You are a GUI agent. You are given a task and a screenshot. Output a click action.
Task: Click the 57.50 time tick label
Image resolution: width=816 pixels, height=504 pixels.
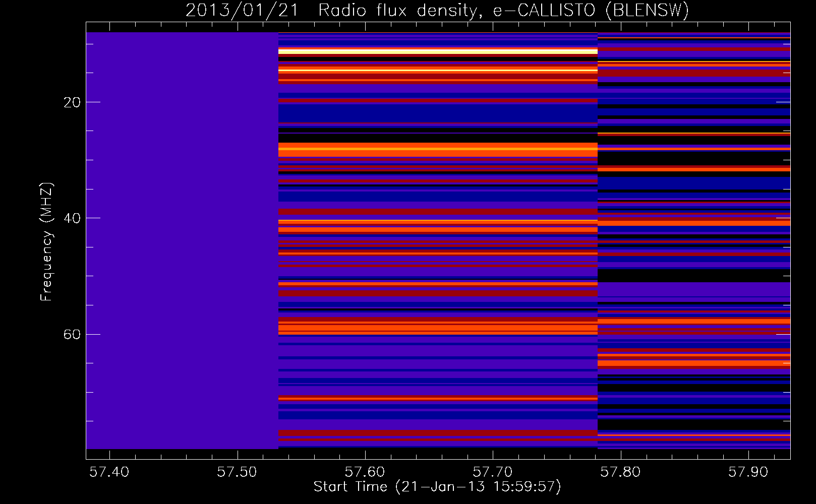tap(237, 472)
